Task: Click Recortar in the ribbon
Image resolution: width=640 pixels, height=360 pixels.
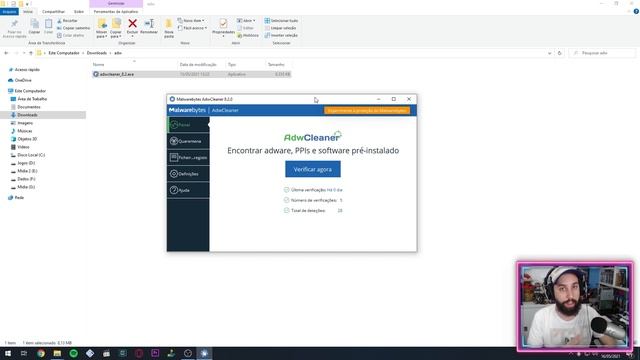Action: coord(67,20)
